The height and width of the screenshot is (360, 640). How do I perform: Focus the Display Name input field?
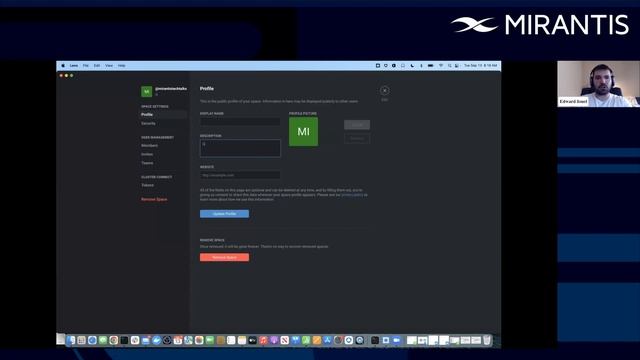point(240,121)
